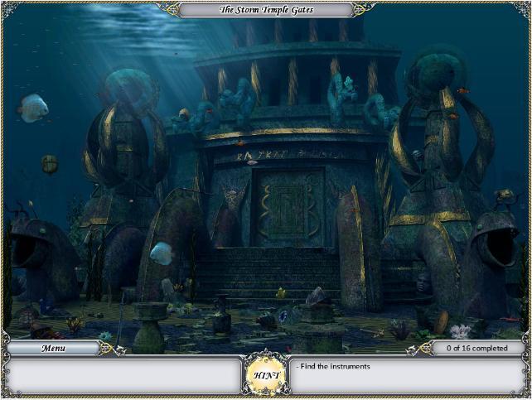This screenshot has height=400, width=532.
Task: Click the orange fish near right orb
Action: [x=462, y=90]
